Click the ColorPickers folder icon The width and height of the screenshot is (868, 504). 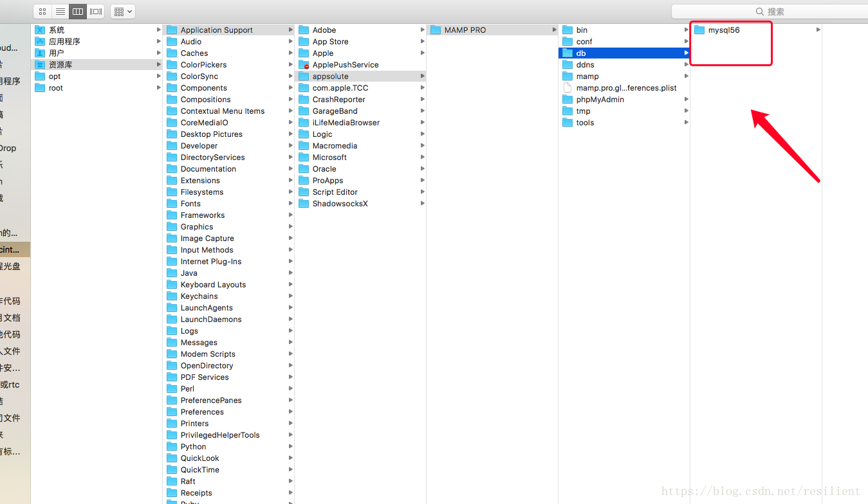172,65
